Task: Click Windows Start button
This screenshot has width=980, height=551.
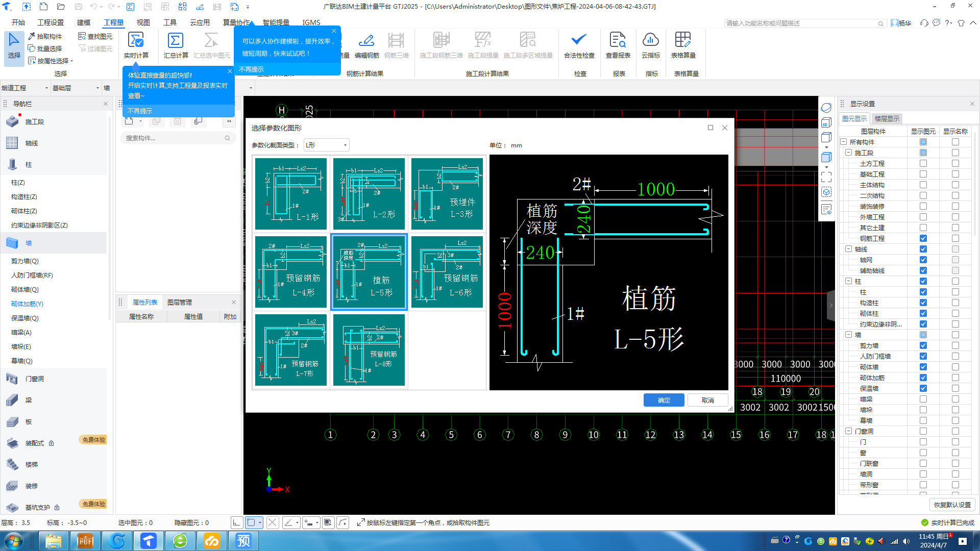Action: (x=13, y=541)
